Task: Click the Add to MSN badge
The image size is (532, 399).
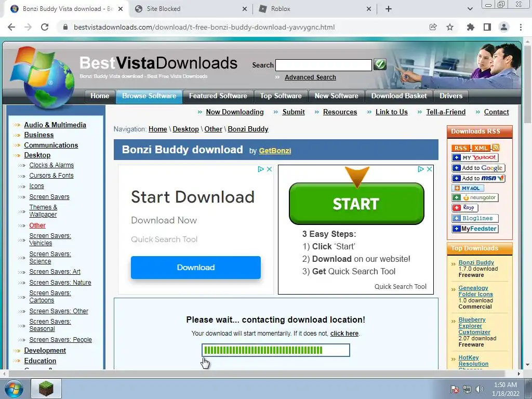Action: [x=478, y=178]
